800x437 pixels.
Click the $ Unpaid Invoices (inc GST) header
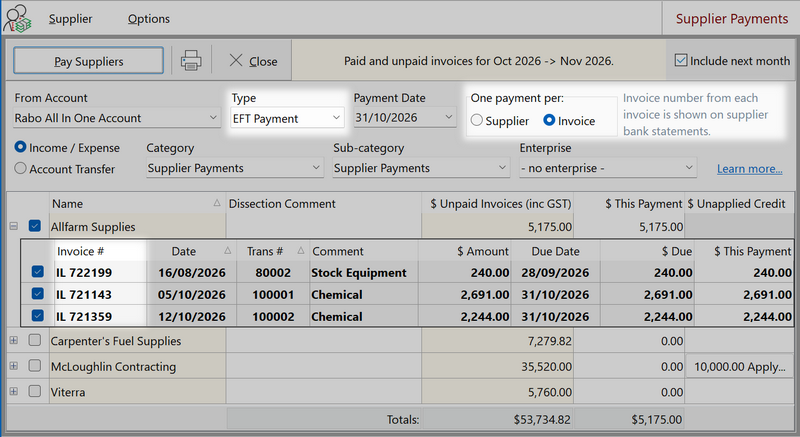coord(500,204)
